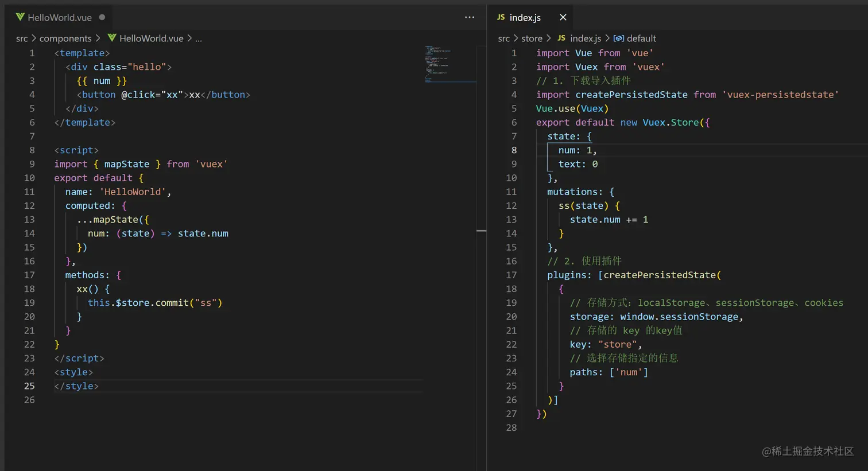Click the components breadcrumb

click(x=65, y=38)
